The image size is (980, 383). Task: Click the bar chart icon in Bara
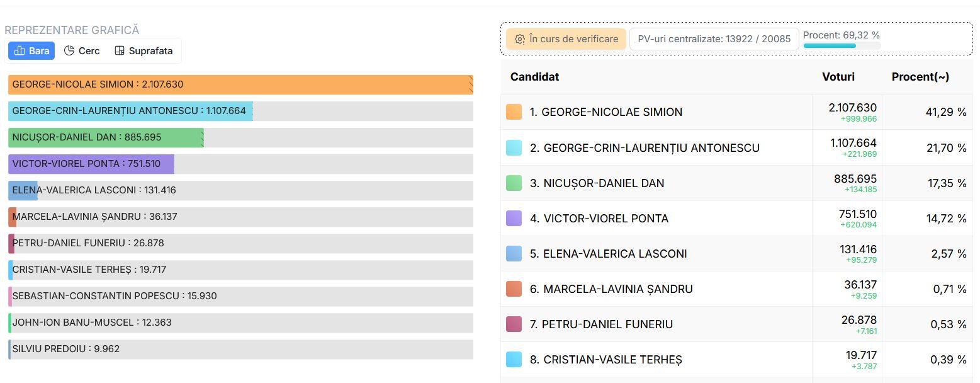[20, 51]
